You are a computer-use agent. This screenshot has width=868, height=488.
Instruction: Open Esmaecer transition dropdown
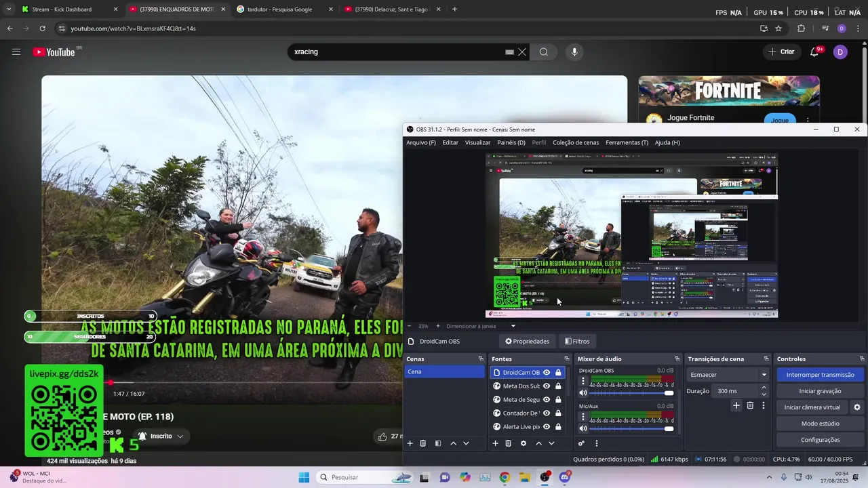pos(728,375)
